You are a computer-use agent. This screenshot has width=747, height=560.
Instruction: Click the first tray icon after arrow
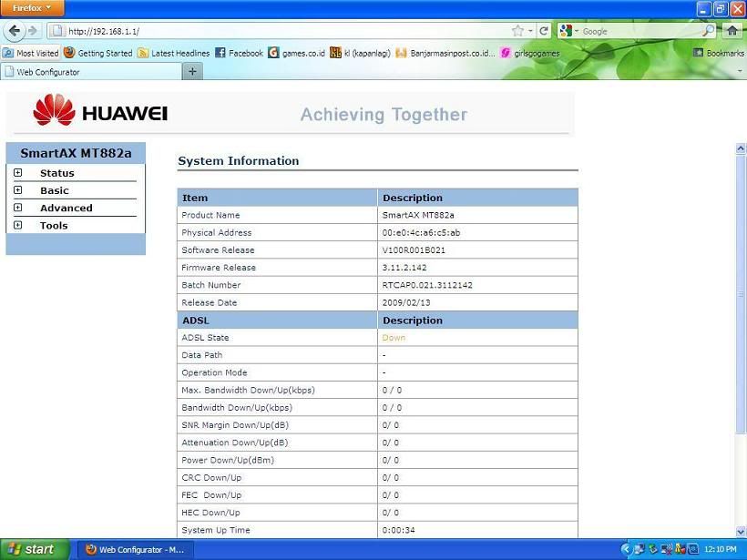click(640, 549)
